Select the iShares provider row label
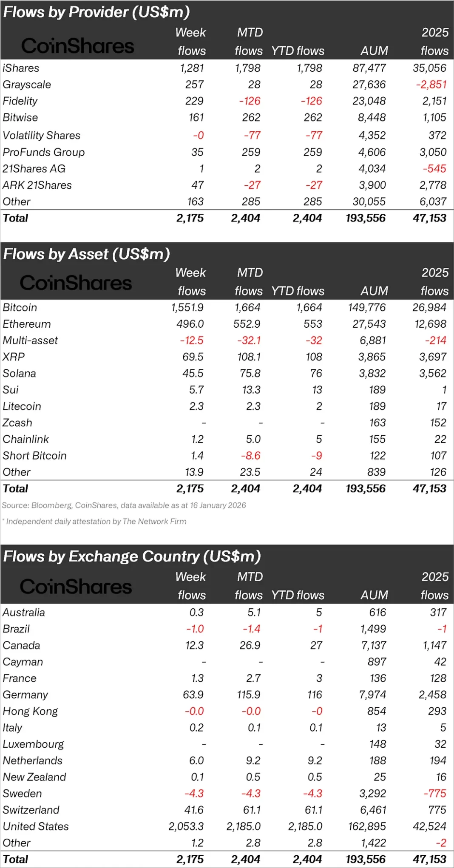Viewport: 454px width, 868px height. pos(21,68)
